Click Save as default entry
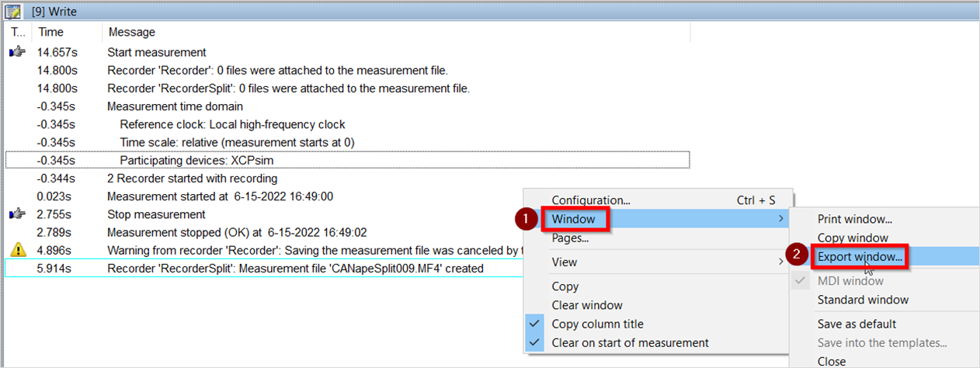 coord(857,324)
